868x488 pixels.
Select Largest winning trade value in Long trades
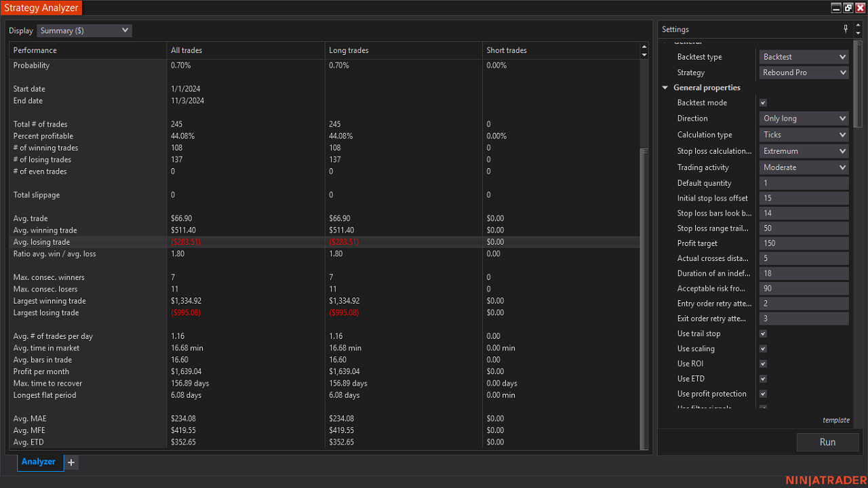pos(344,301)
